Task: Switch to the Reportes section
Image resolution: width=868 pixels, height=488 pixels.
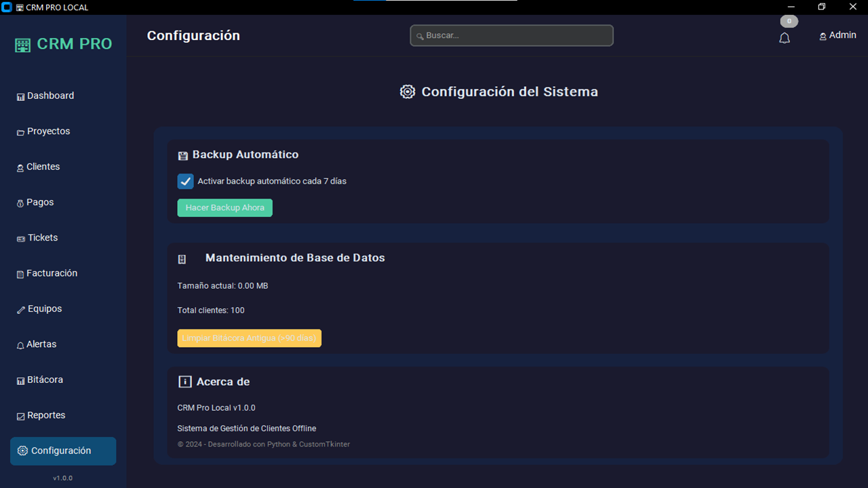Action: click(x=45, y=415)
